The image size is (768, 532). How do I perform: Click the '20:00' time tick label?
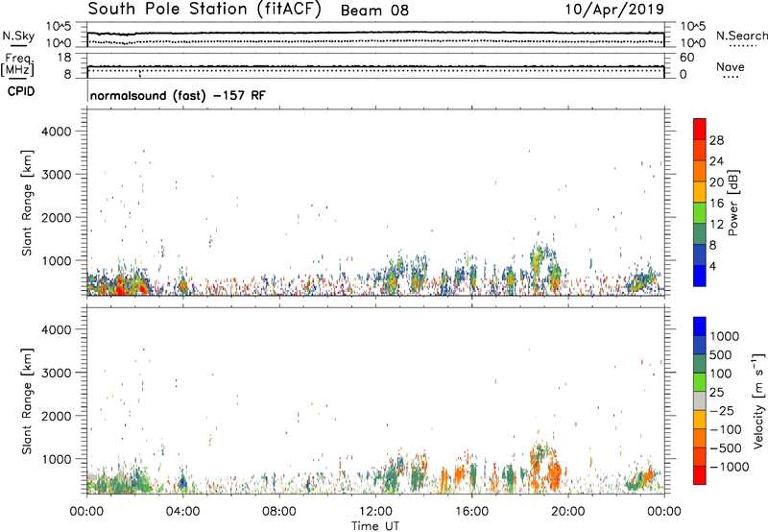click(x=568, y=512)
